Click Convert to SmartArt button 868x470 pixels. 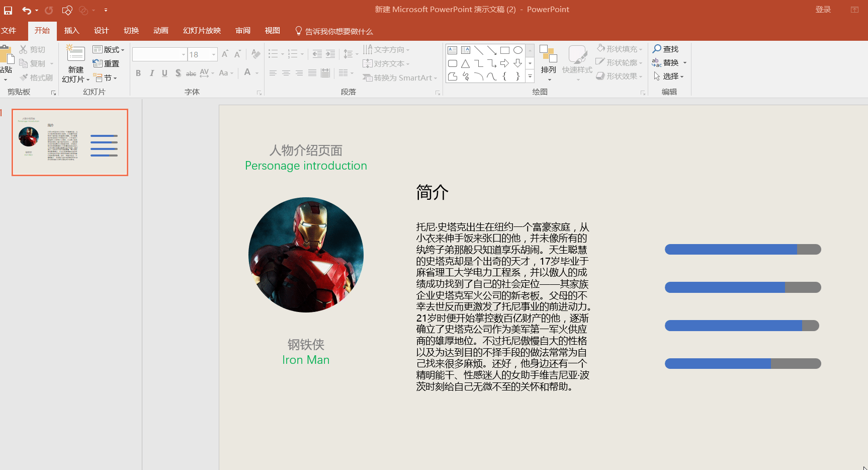click(x=400, y=77)
